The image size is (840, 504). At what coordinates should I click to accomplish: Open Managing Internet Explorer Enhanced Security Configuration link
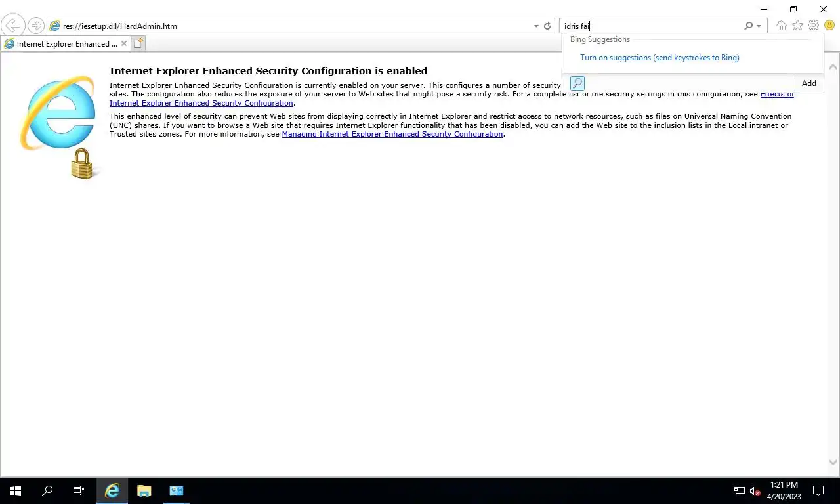pos(392,134)
